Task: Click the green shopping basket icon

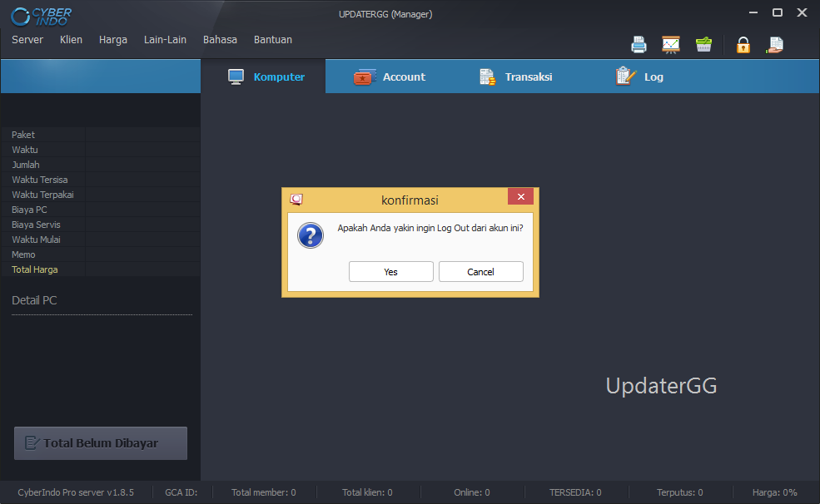Action: [704, 45]
